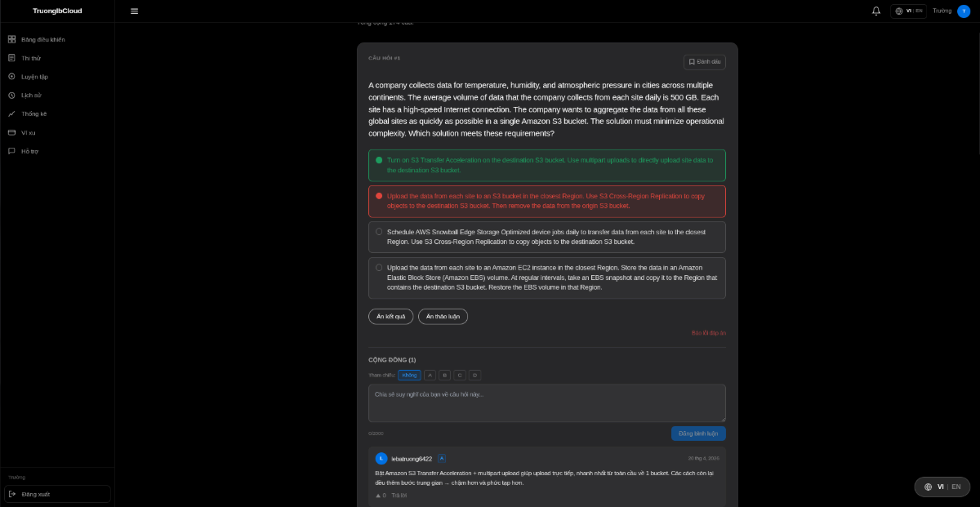
Task: Click the CỘNG ĐỒNG (1) heading
Action: [392, 360]
